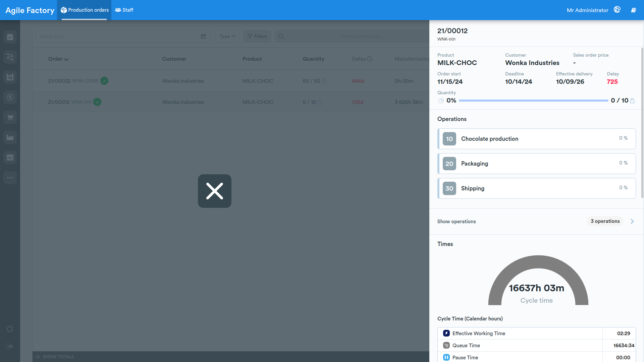644x362 pixels.
Task: Click the green check on order 21/00012
Action: click(x=97, y=102)
